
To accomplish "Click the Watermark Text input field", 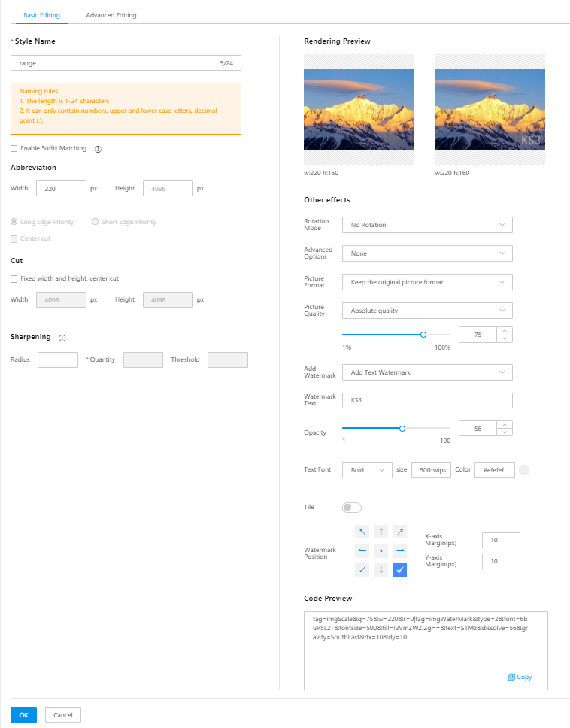I will [x=427, y=400].
